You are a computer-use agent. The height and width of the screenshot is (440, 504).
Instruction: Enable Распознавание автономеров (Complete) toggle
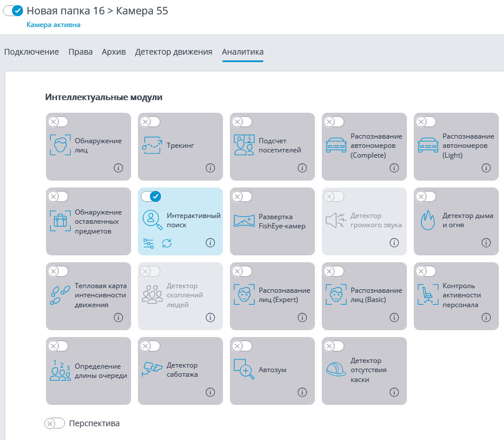[x=334, y=121]
